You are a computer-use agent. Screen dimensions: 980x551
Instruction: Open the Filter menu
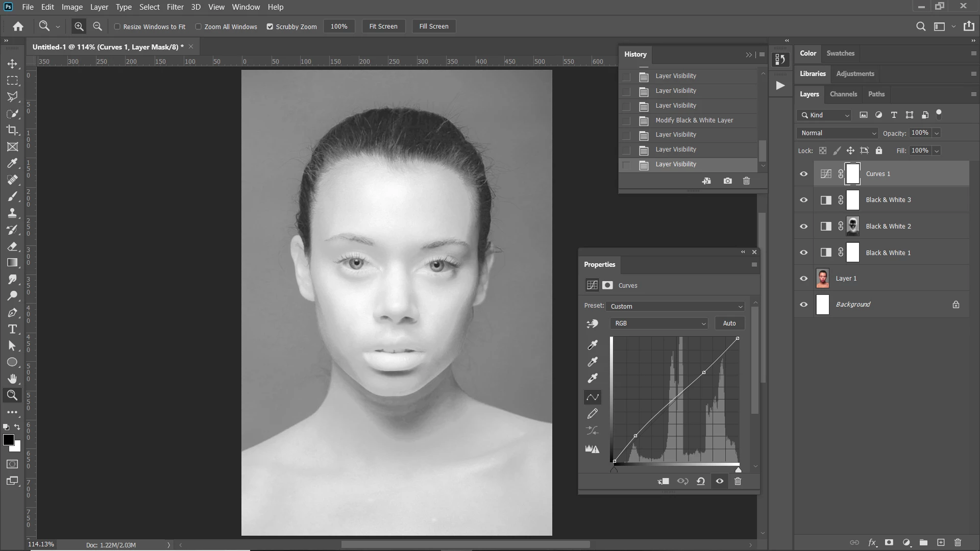coord(175,7)
